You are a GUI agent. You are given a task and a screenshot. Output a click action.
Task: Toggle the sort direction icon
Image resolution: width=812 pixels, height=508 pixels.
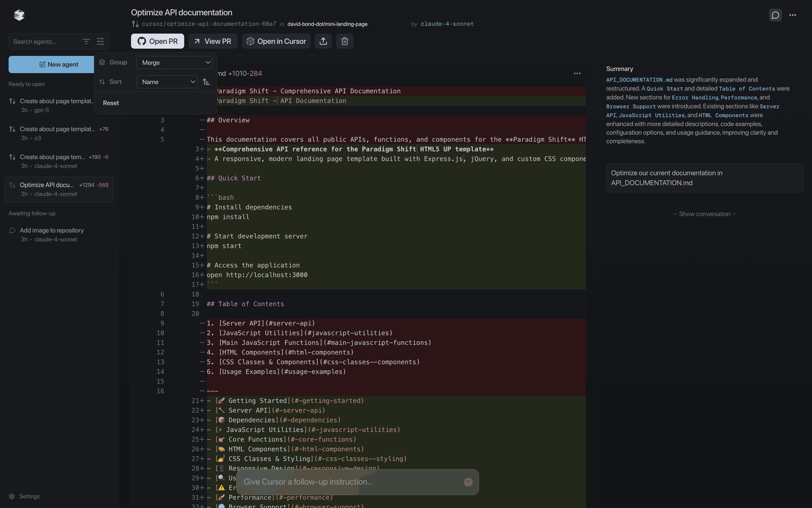206,82
